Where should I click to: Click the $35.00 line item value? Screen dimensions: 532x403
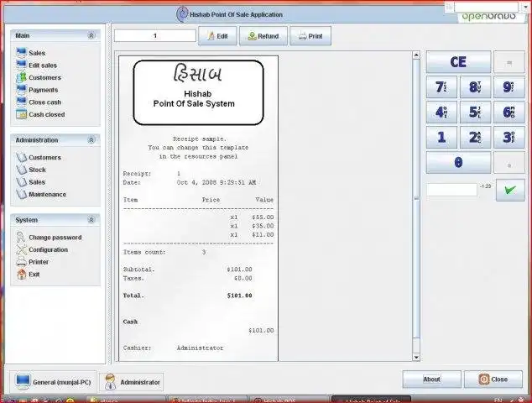(263, 226)
